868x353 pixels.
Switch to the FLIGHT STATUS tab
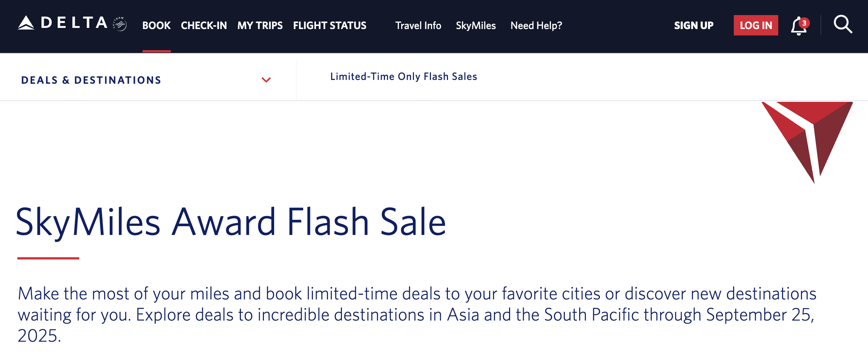coord(330,26)
